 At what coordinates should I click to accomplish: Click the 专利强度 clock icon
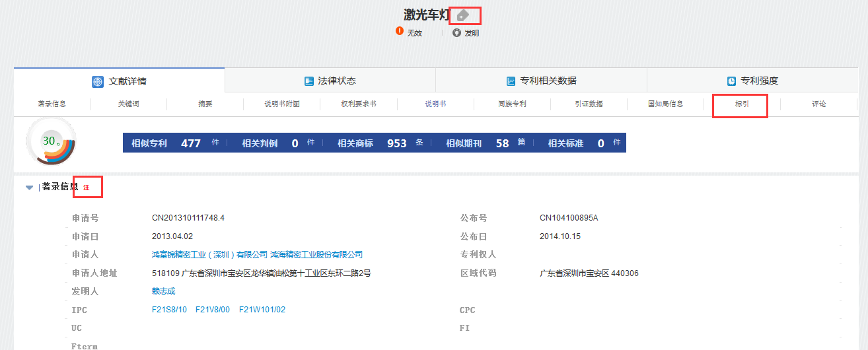731,81
